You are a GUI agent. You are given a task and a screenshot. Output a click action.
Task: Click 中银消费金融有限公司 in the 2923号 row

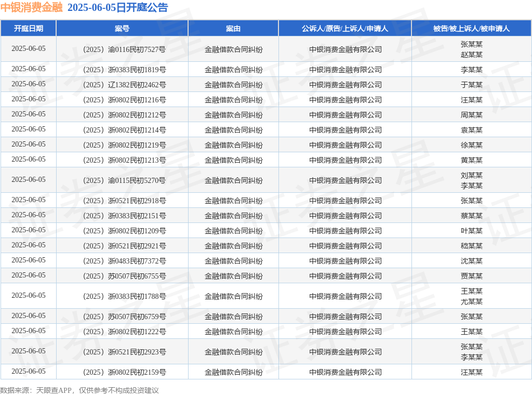(x=345, y=352)
